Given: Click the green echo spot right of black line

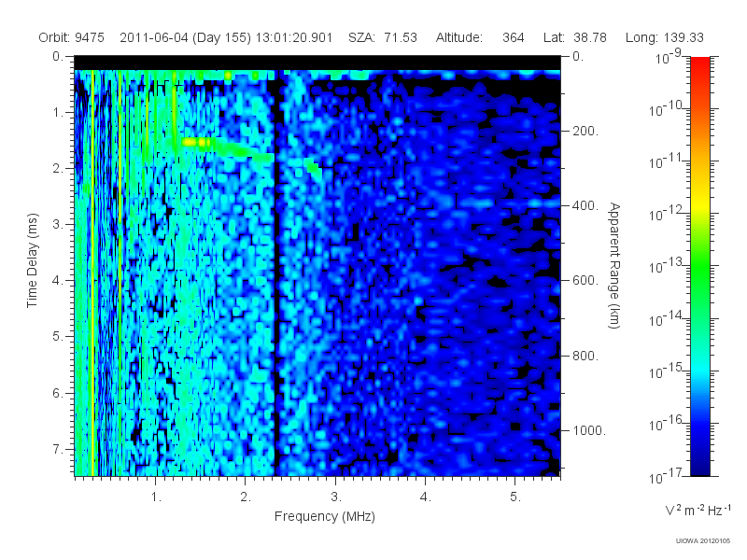Looking at the screenshot, I should click(313, 167).
